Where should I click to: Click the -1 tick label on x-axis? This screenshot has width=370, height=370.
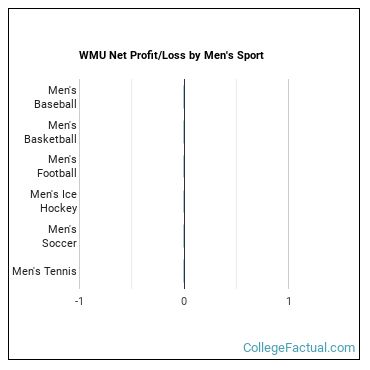tap(79, 301)
